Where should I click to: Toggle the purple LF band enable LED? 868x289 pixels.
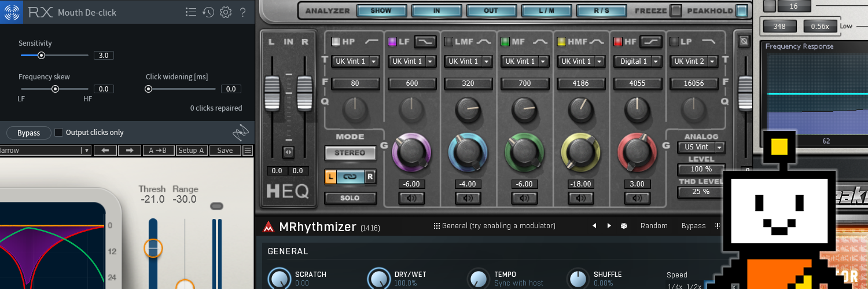[x=392, y=42]
